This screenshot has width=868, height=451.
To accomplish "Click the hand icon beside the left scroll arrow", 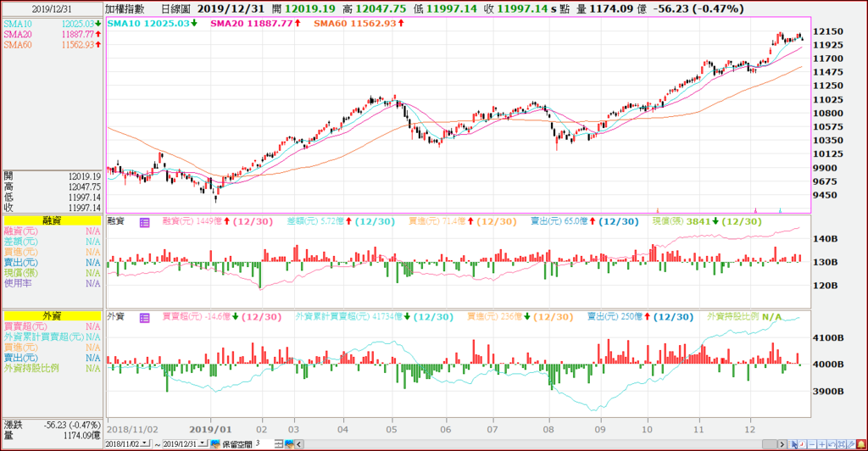I will 290,444.
